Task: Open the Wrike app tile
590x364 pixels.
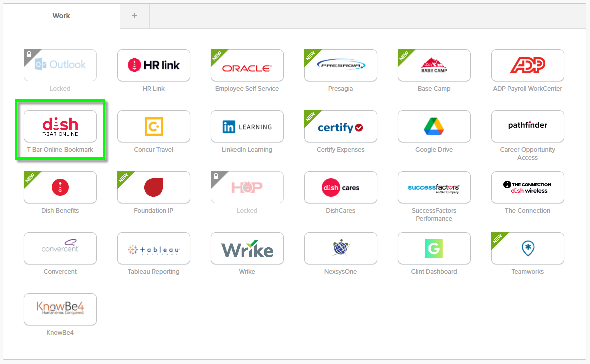Action: [247, 248]
